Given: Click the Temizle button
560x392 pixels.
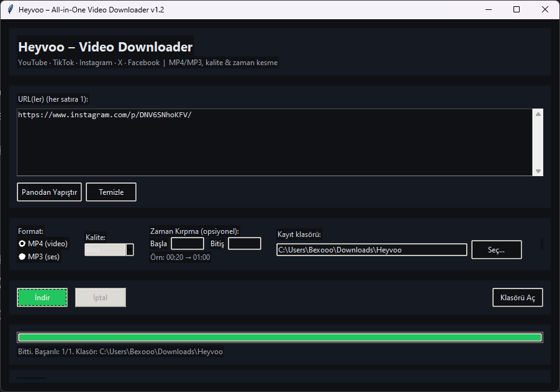Looking at the screenshot, I should pos(111,192).
